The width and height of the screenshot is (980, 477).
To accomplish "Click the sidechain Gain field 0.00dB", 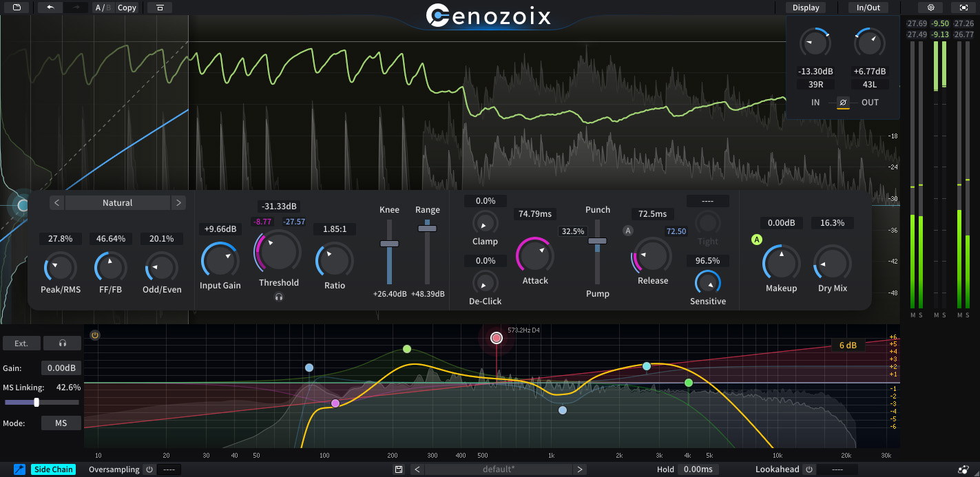I will pos(61,368).
